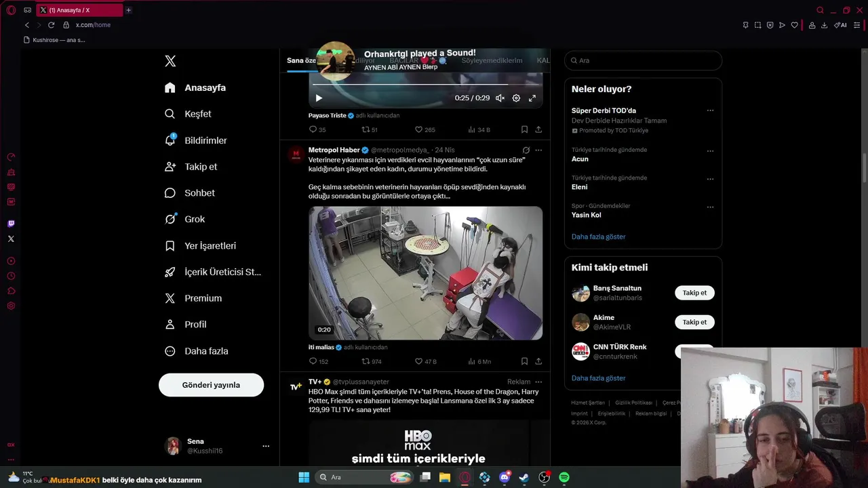Open CNN TÜRK Renk profile
Image resolution: width=868 pixels, height=488 pixels.
620,347
